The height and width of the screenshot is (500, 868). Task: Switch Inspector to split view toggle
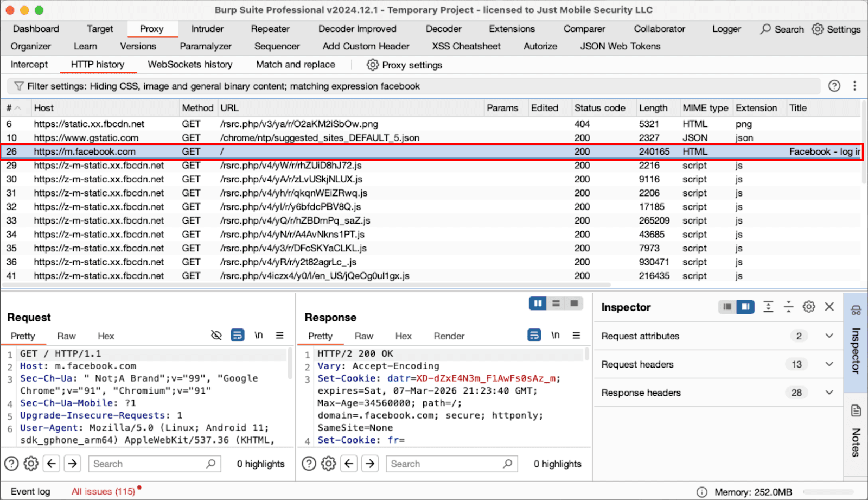745,307
